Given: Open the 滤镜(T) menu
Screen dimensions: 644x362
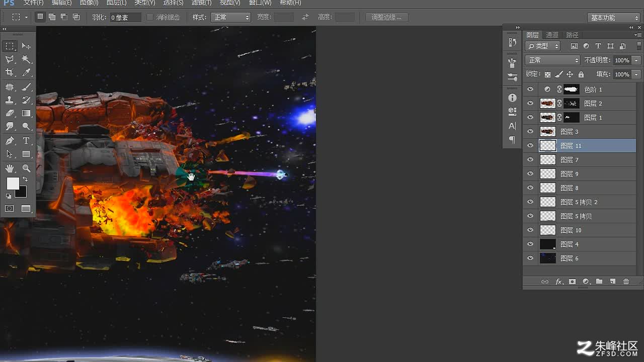Looking at the screenshot, I should [201, 3].
